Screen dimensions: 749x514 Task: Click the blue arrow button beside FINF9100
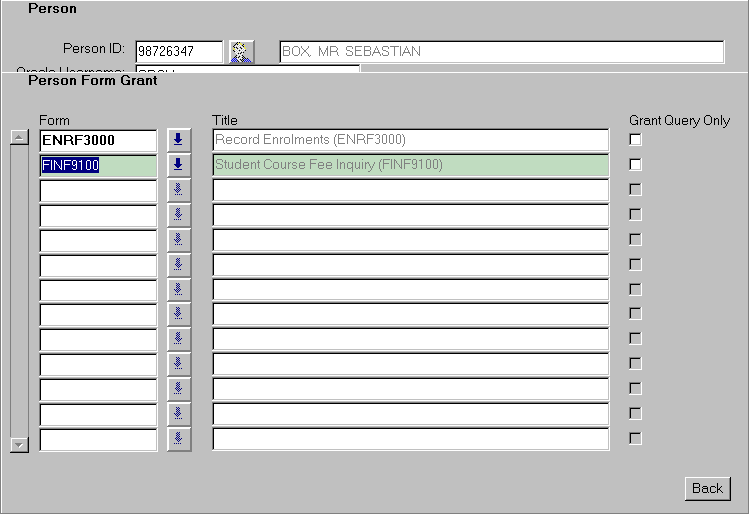coord(179,165)
